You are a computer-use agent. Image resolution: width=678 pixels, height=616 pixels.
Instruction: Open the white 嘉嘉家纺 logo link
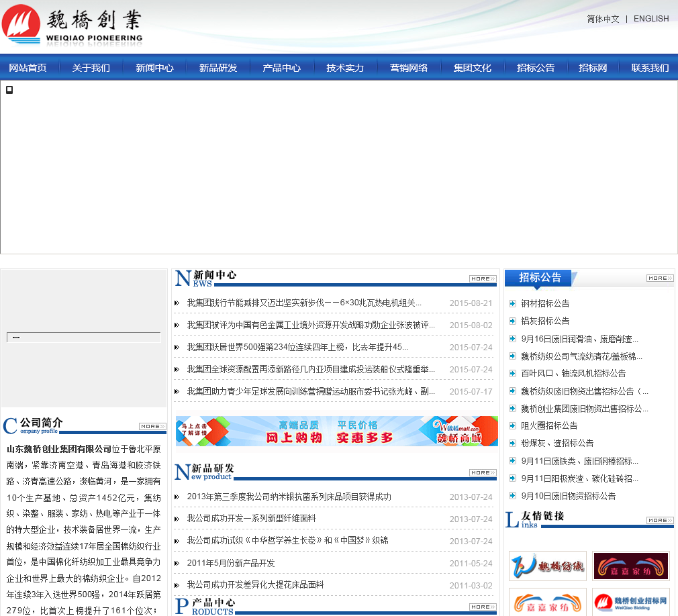(547, 602)
